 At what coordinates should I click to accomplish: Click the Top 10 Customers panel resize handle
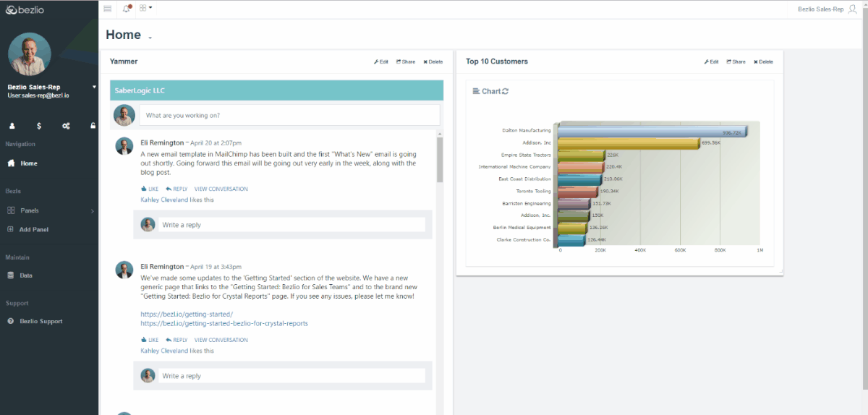click(780, 271)
